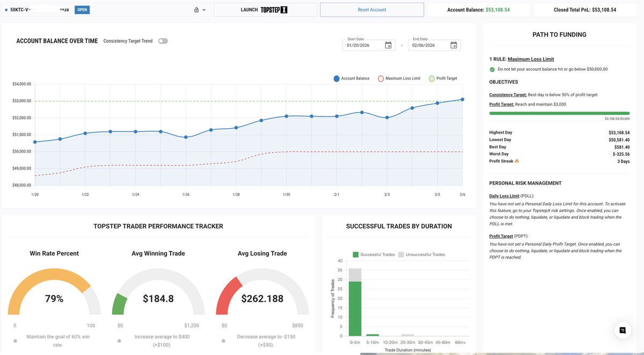Click the $53,000.00 y-axis label
This screenshot has height=355, width=644.
tap(21, 101)
